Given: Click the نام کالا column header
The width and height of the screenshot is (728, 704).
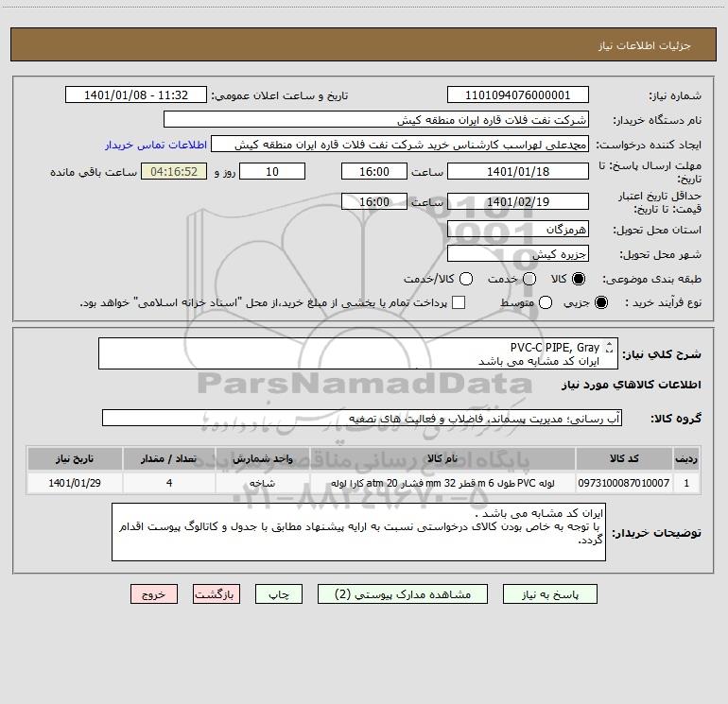Looking at the screenshot, I should 442,458.
